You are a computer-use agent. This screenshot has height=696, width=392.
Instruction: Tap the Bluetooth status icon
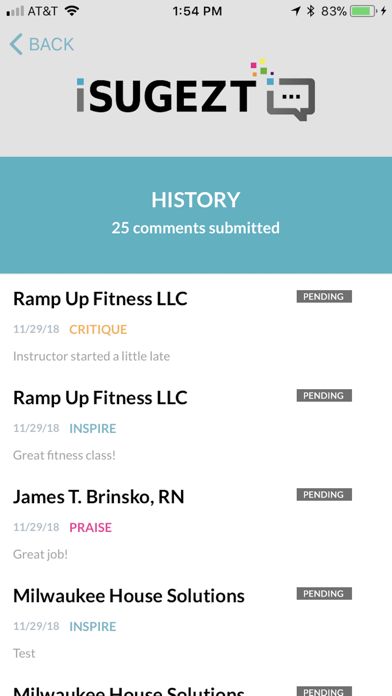point(311,11)
